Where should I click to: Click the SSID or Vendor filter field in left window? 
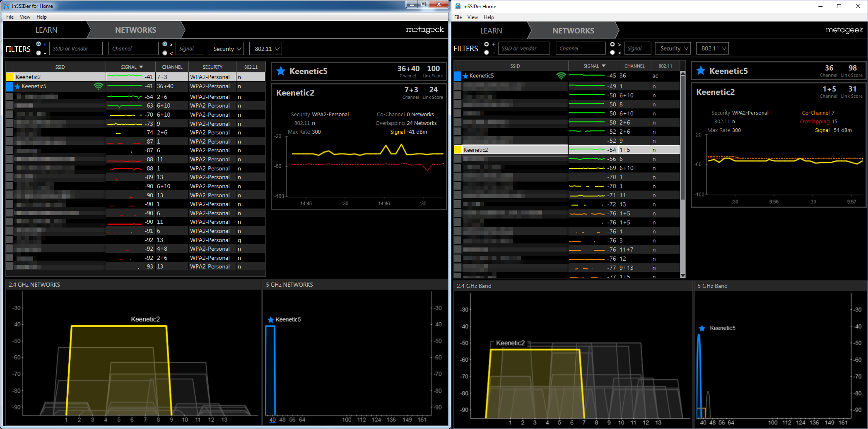click(76, 48)
